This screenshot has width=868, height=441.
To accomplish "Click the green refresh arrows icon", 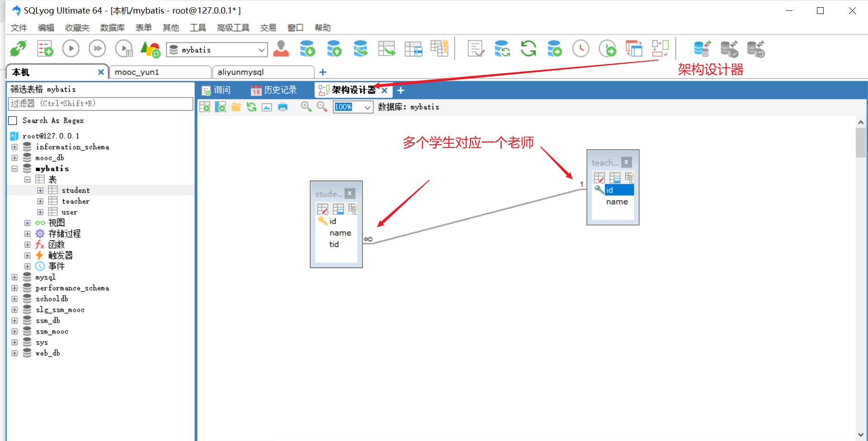I will pos(528,49).
